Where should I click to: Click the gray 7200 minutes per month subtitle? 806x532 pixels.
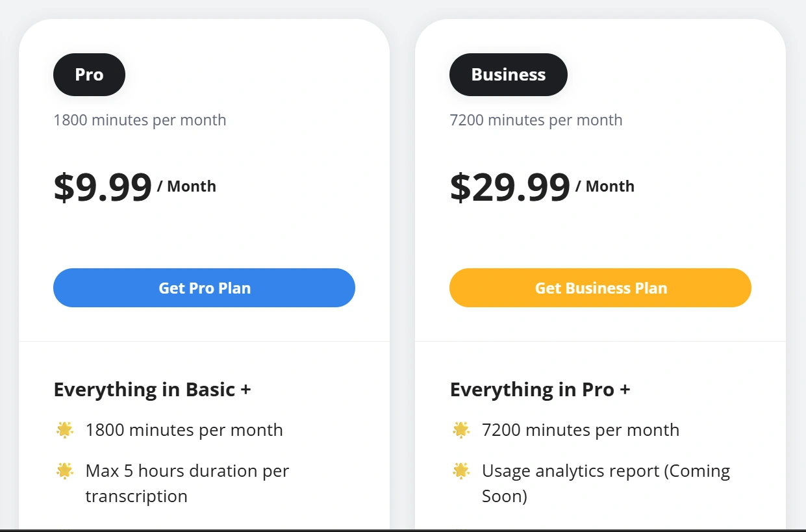click(x=536, y=120)
